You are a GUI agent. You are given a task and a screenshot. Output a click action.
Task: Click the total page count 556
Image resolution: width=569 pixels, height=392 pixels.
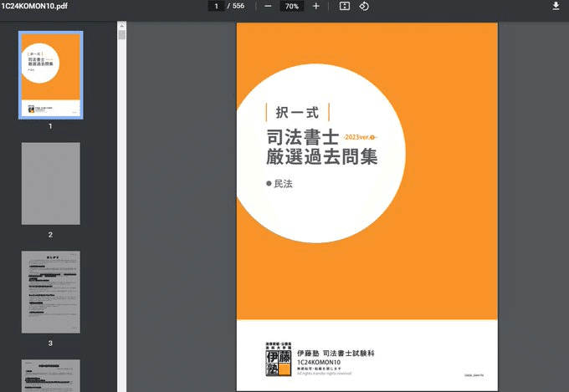(x=238, y=6)
